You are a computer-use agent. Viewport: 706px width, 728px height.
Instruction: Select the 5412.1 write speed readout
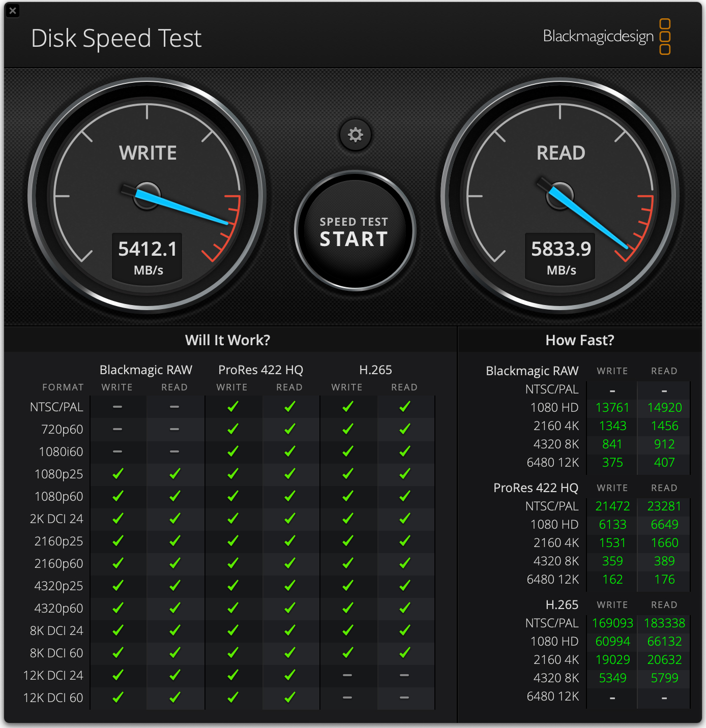[148, 249]
